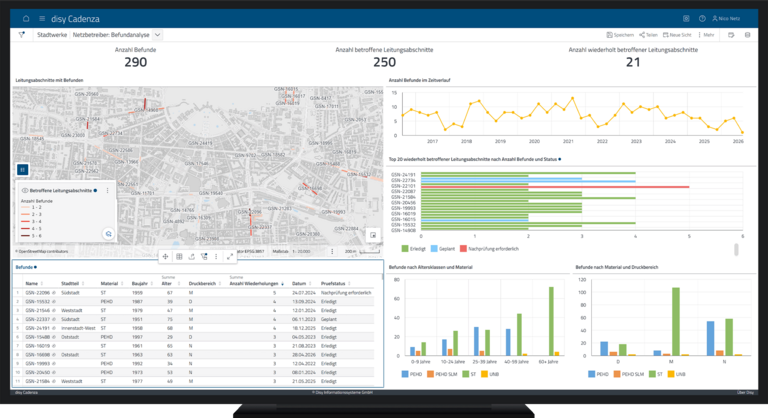768x418 pixels.
Task: Open the Pruefstatus column options handle
Action: pyautogui.click(x=349, y=284)
